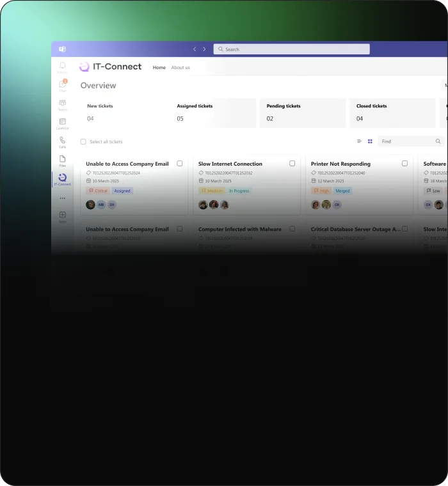This screenshot has height=486, width=448.
Task: Tick checkbox on Slow Internet Connection ticket
Action: pyautogui.click(x=292, y=164)
